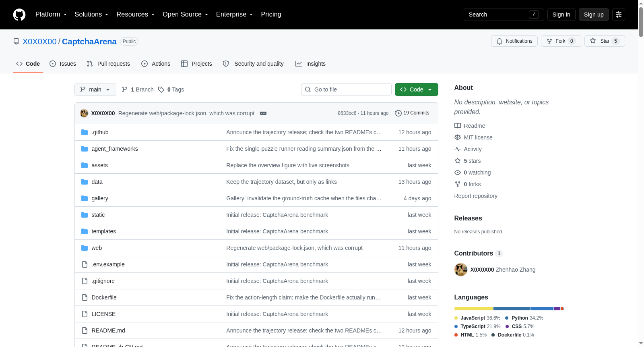Click the Go to file input
The width and height of the screenshot is (644, 347).
346,89
